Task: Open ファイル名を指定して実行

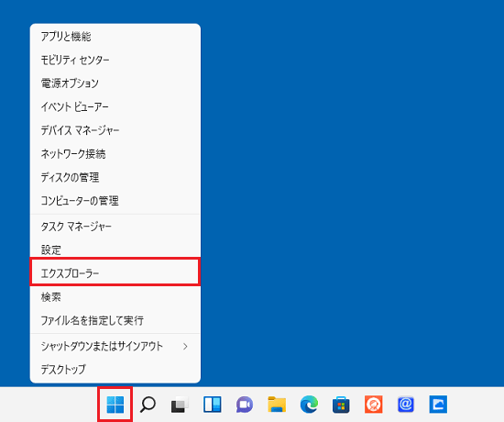Action: tap(115, 320)
